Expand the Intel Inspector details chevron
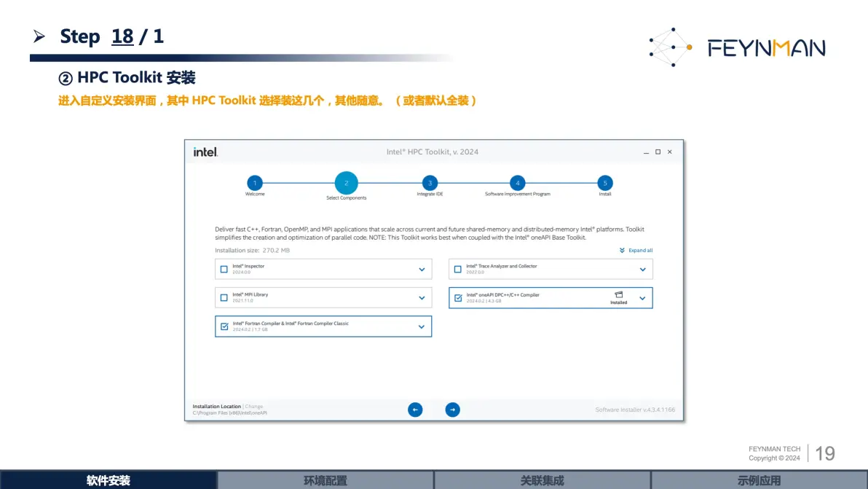This screenshot has width=868, height=489. click(422, 270)
